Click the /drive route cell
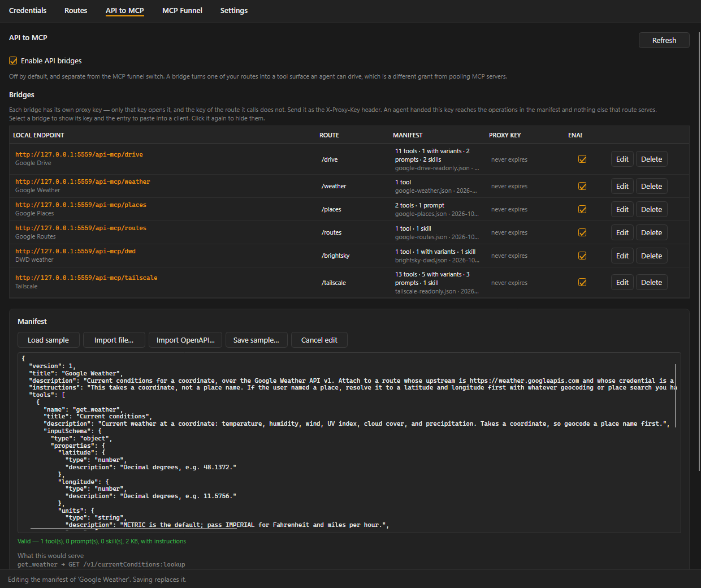Viewport: 701px width, 588px height. pos(330,159)
